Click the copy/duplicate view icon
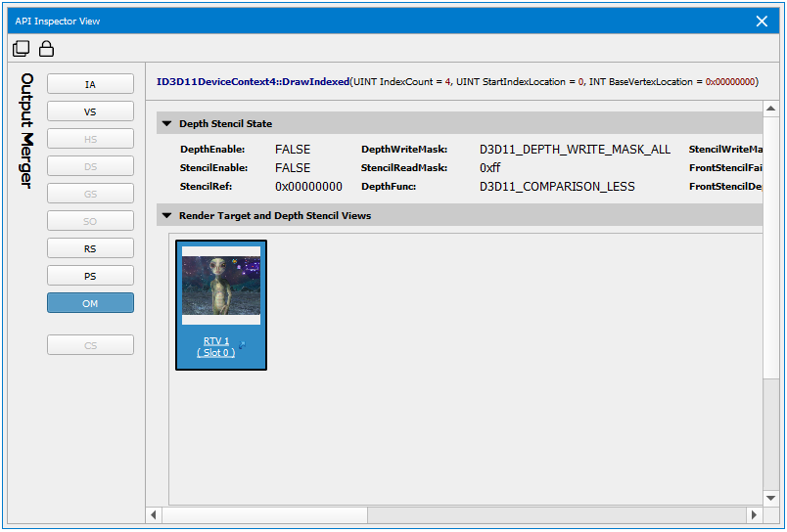Screen dimensions: 787x532 pyautogui.click(x=21, y=49)
